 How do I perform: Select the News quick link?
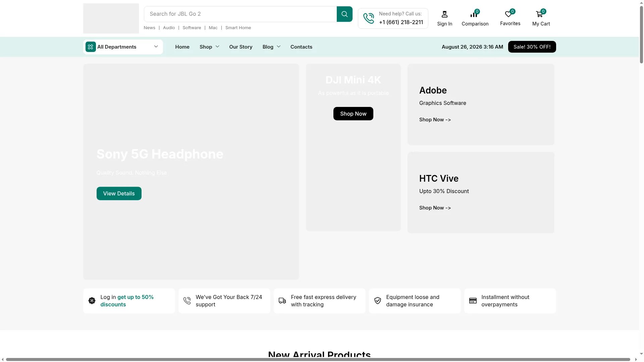150,28
